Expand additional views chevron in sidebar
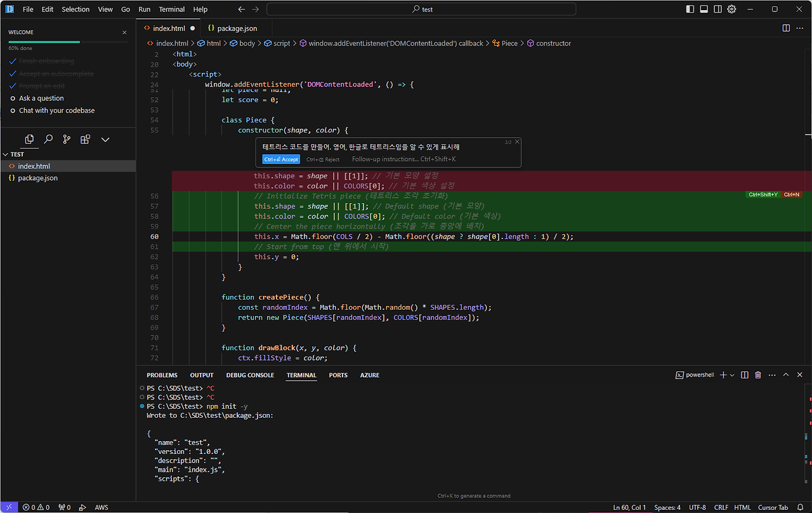This screenshot has width=812, height=513. click(105, 140)
